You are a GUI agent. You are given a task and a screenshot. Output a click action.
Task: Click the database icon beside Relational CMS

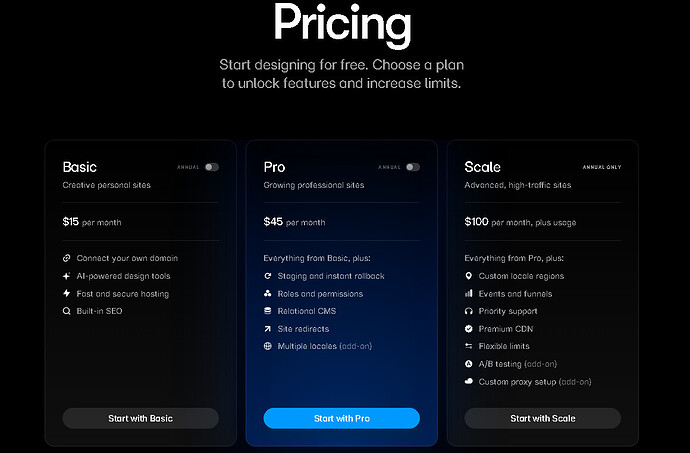(268, 312)
